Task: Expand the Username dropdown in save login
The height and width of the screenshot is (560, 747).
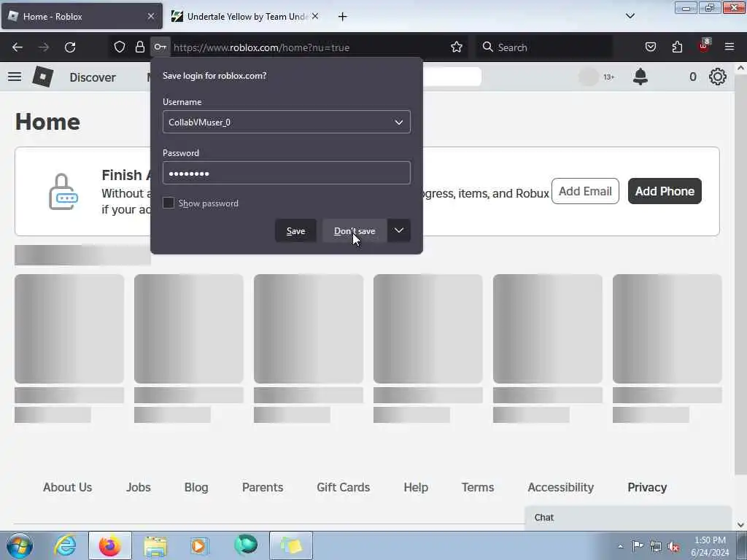Action: (x=399, y=122)
